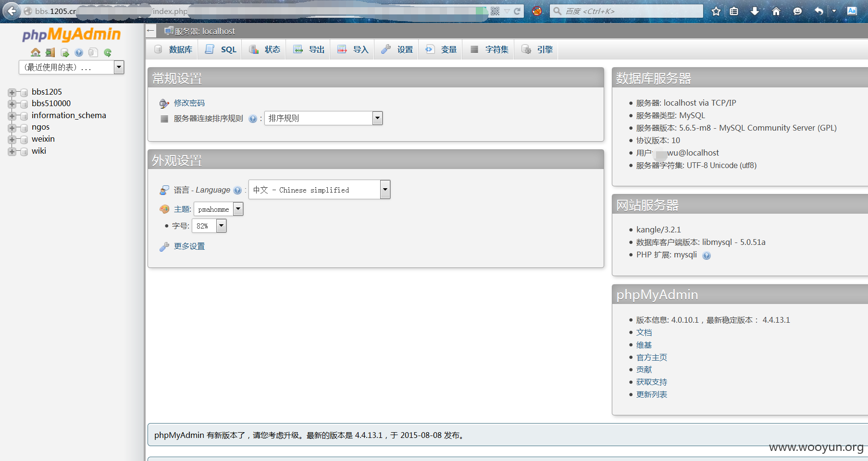Click the log out door icon
This screenshot has height=461, width=868.
point(50,52)
